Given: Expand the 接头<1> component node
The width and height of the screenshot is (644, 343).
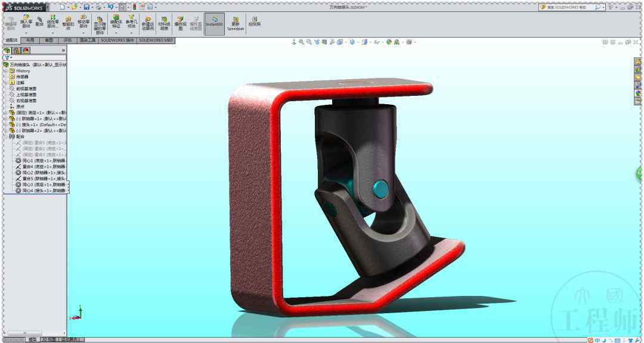Looking at the screenshot, I should (6, 124).
